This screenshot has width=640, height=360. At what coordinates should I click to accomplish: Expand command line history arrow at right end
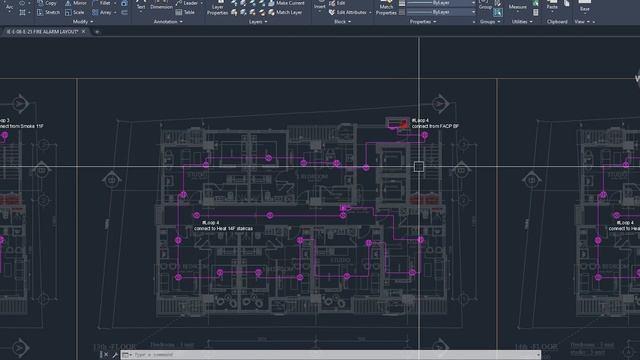click(538, 355)
